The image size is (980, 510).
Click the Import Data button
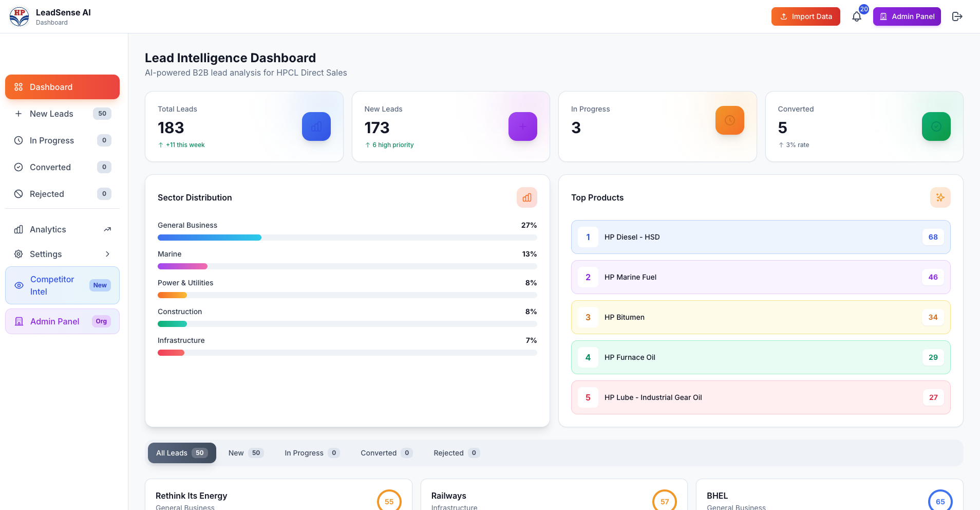(x=805, y=16)
